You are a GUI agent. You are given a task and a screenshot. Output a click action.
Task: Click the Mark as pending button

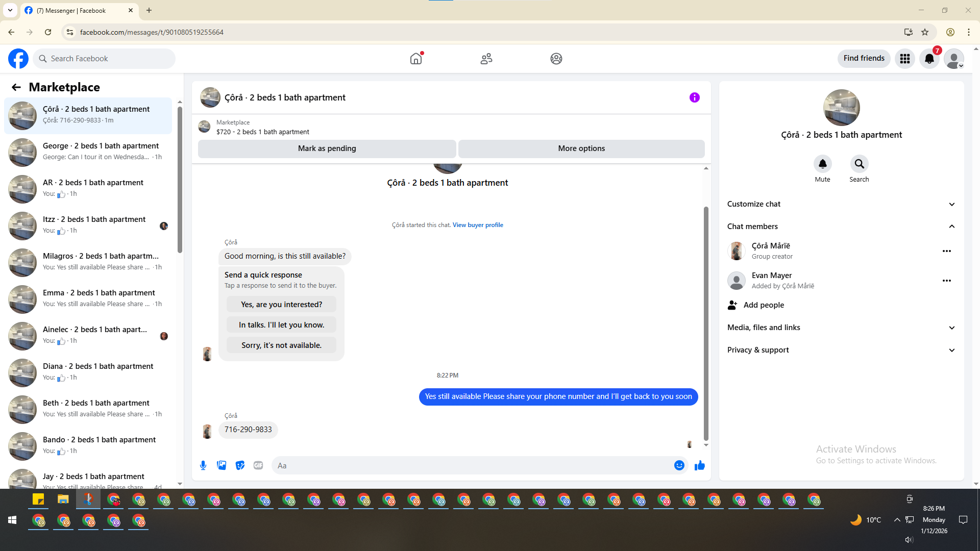(x=327, y=148)
